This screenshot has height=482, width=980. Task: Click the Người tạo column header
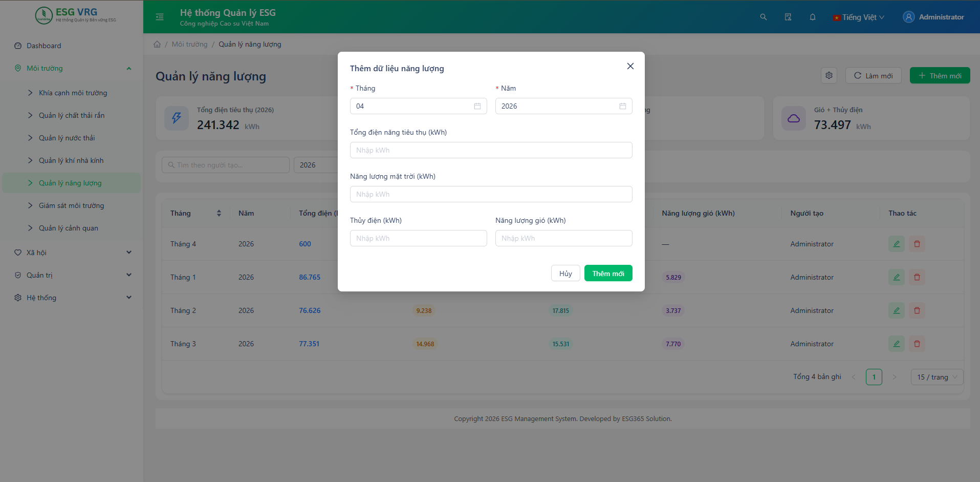click(x=807, y=213)
